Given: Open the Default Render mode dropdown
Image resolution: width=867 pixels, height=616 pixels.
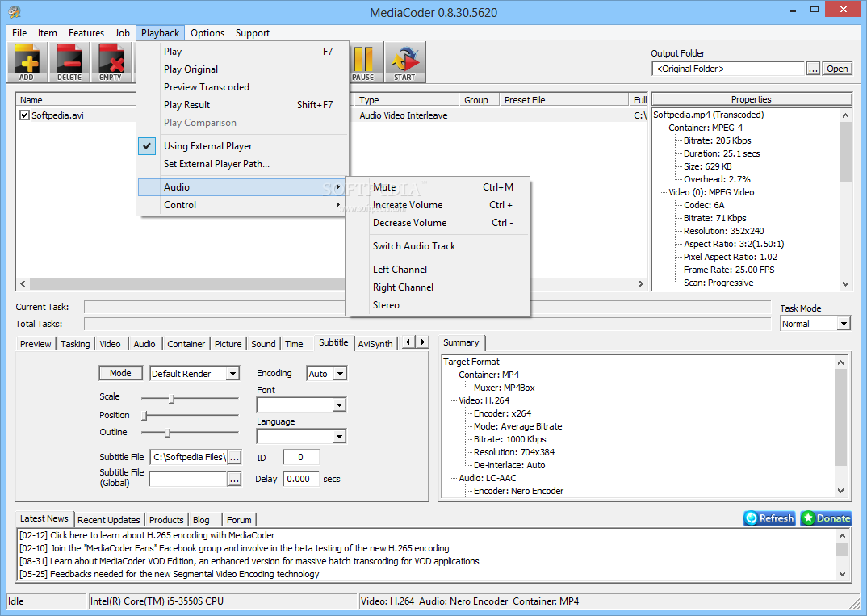Looking at the screenshot, I should tap(232, 373).
